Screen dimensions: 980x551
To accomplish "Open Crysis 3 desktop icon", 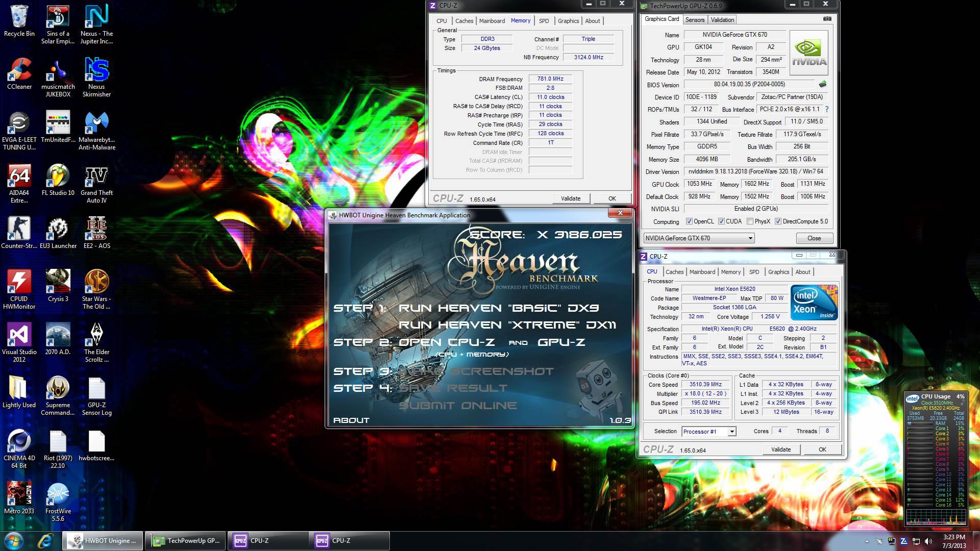I will [58, 286].
